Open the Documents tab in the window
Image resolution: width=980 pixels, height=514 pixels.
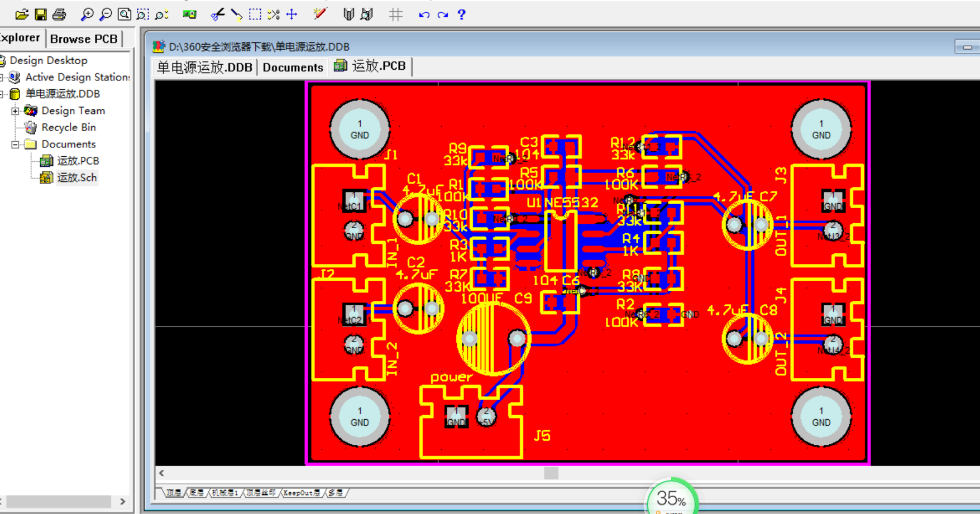coord(293,68)
